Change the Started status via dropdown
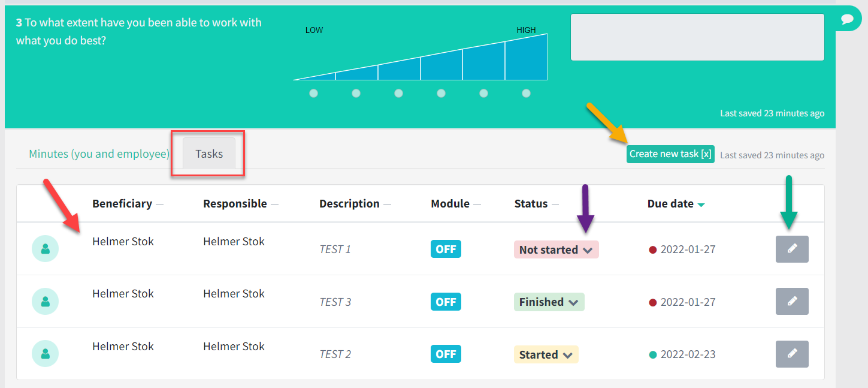 [x=546, y=354]
